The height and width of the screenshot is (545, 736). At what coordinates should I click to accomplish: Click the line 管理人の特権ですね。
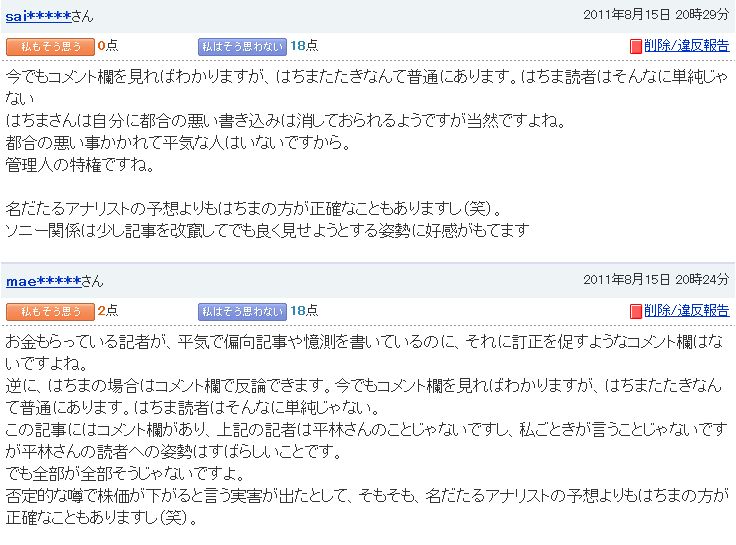(x=80, y=165)
